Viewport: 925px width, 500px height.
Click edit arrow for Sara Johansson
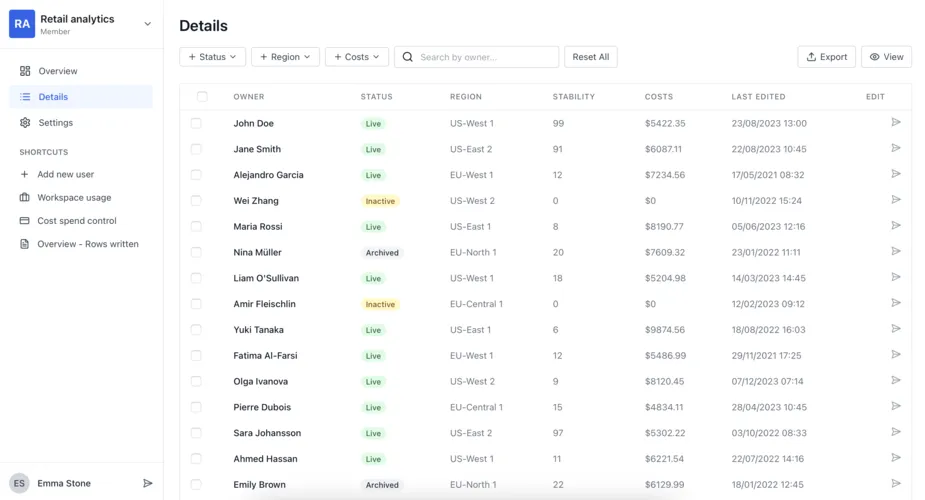[896, 432]
